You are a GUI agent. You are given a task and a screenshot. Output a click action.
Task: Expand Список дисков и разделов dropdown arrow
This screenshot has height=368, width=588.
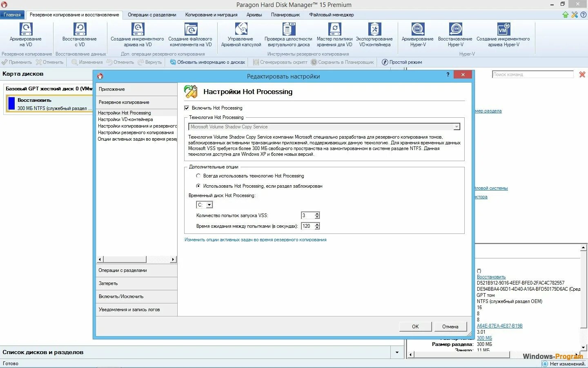point(397,352)
